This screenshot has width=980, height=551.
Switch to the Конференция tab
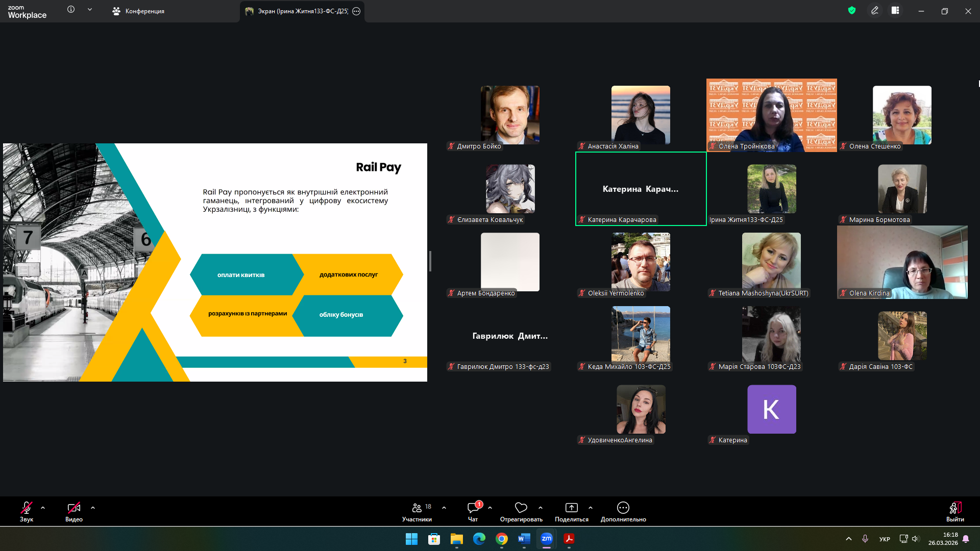coord(139,11)
